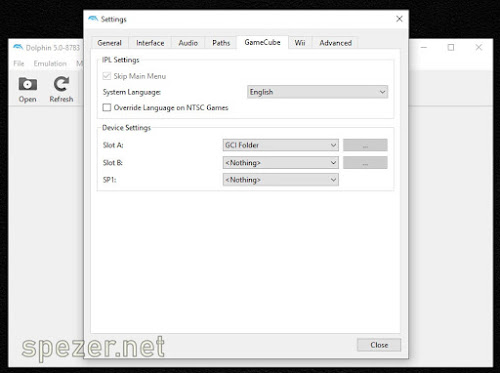The width and height of the screenshot is (500, 373).
Task: Click the SP1: label
Action: coord(109,180)
